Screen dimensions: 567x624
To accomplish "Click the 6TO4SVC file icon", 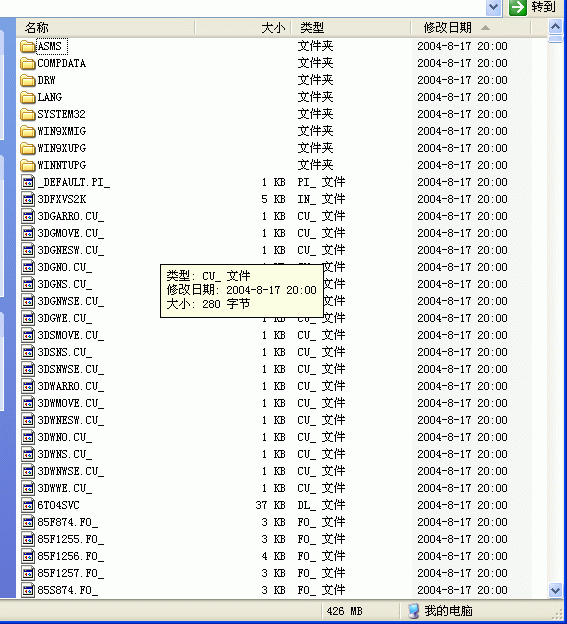I will pos(27,505).
